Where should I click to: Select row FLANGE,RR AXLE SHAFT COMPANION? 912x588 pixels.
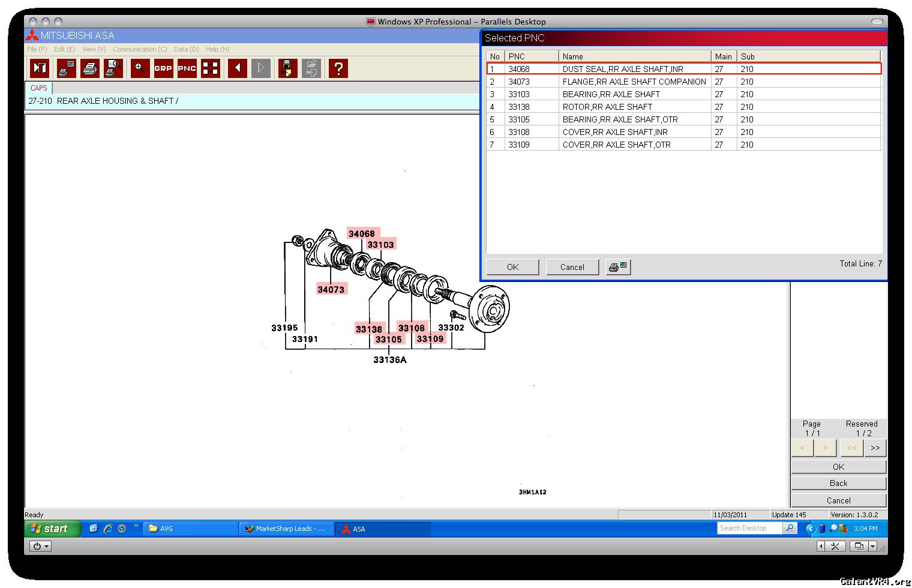coord(684,82)
